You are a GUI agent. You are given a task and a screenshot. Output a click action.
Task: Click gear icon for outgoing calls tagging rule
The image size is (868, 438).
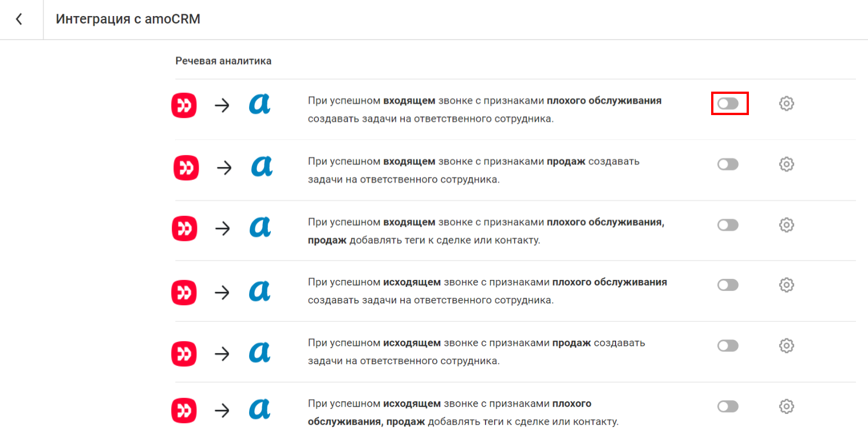coord(787,407)
